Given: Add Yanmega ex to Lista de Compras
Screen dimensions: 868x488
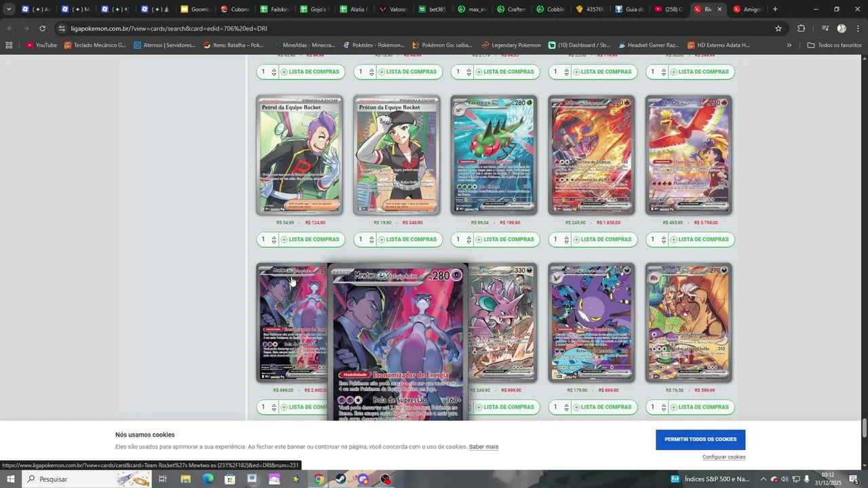Looking at the screenshot, I should [507, 239].
